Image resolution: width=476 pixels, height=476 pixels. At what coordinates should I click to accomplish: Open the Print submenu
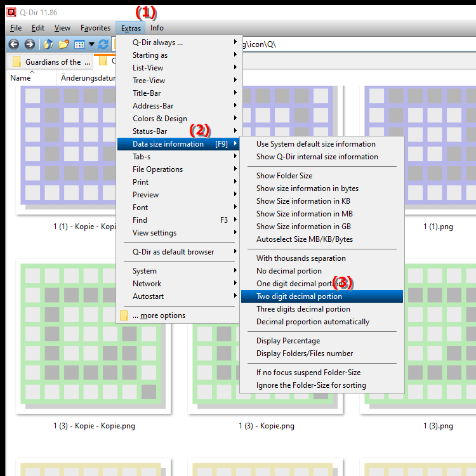pyautogui.click(x=179, y=182)
